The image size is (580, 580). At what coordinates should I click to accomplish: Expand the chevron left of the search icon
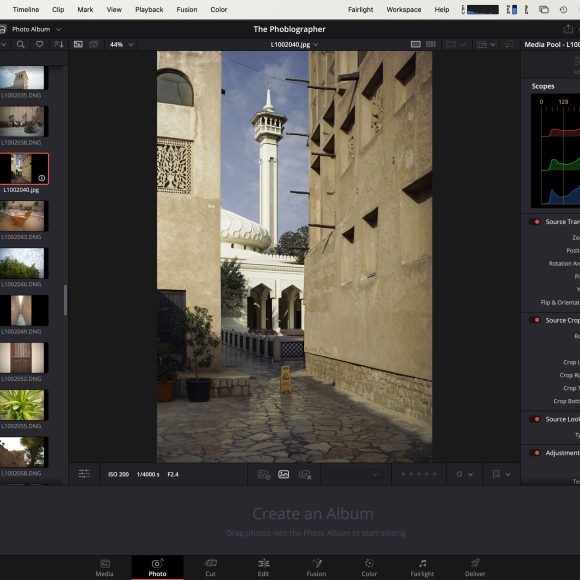pos(3,44)
